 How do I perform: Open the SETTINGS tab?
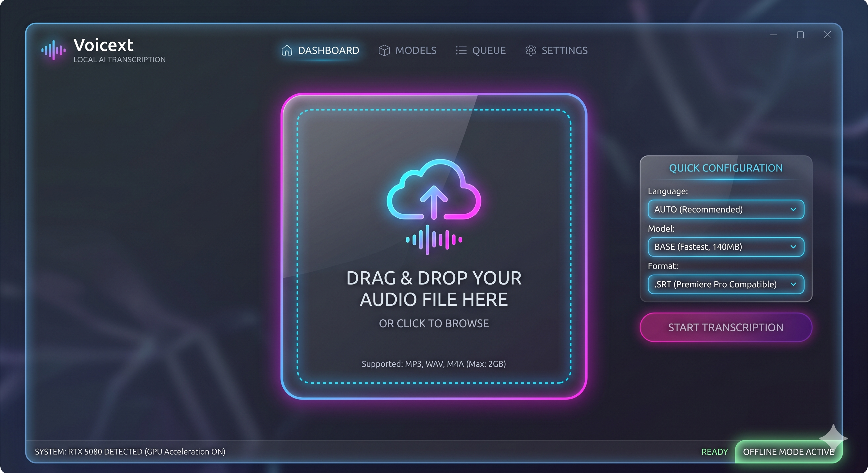pos(556,51)
